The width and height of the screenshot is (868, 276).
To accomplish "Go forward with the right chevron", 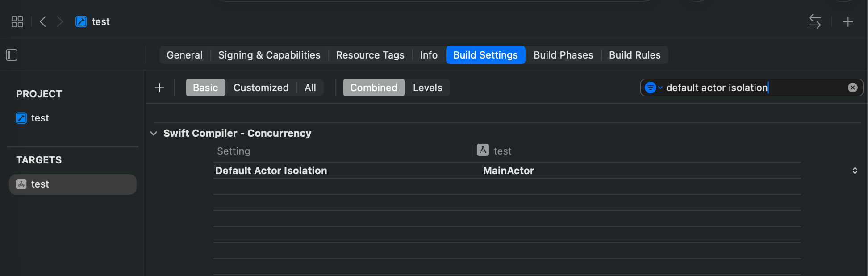I will click(x=60, y=21).
